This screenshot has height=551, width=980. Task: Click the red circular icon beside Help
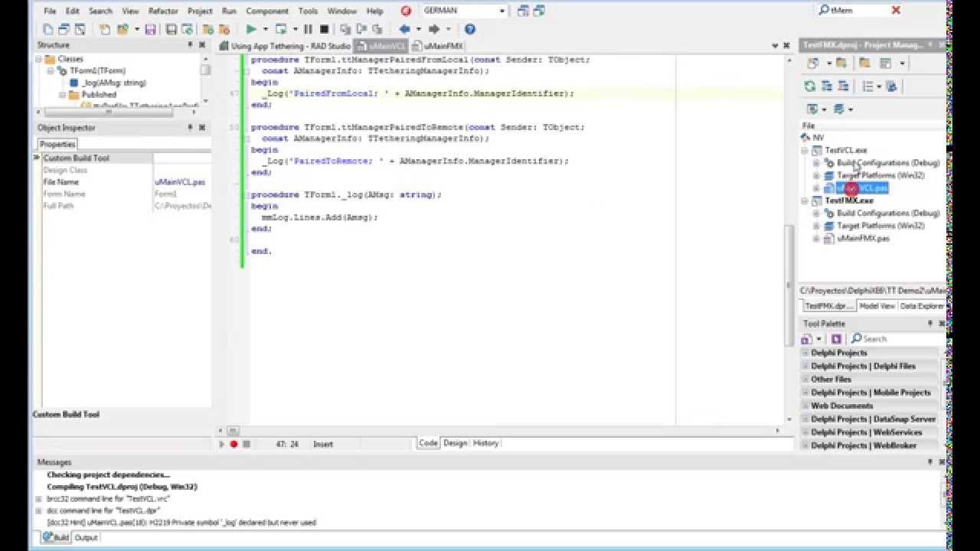pyautogui.click(x=406, y=11)
